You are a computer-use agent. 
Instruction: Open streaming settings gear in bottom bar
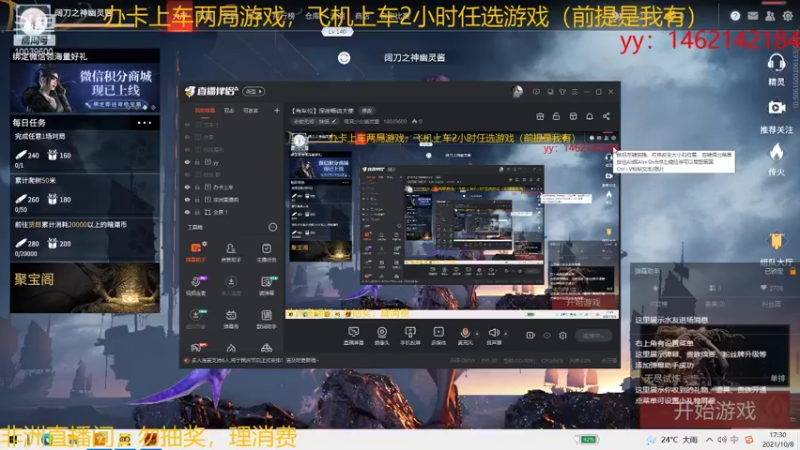[563, 335]
